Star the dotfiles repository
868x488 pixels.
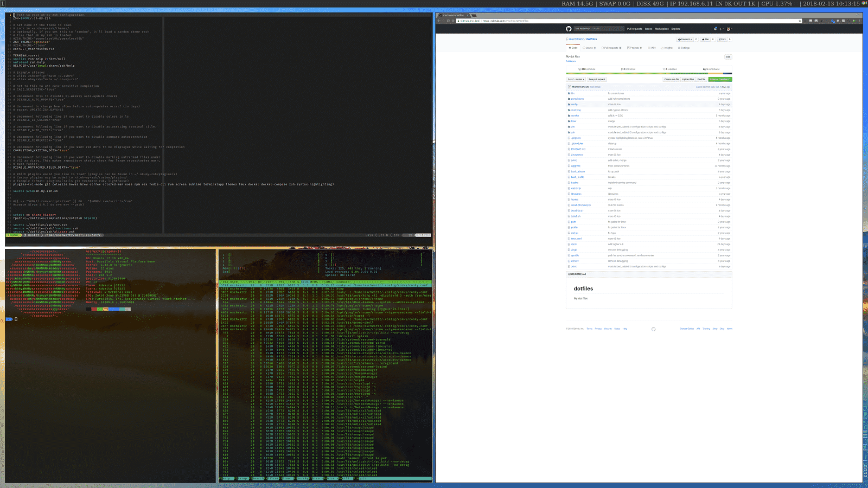point(705,39)
